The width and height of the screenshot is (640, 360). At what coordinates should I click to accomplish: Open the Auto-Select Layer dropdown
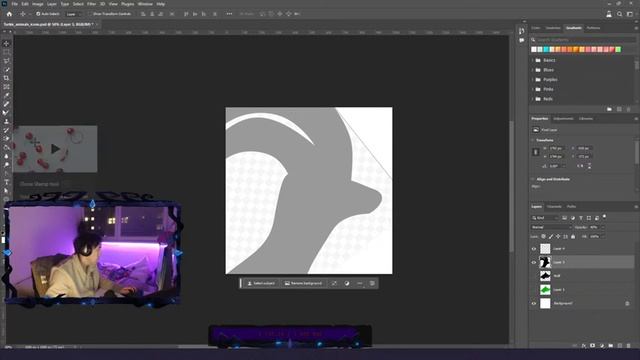click(73, 14)
